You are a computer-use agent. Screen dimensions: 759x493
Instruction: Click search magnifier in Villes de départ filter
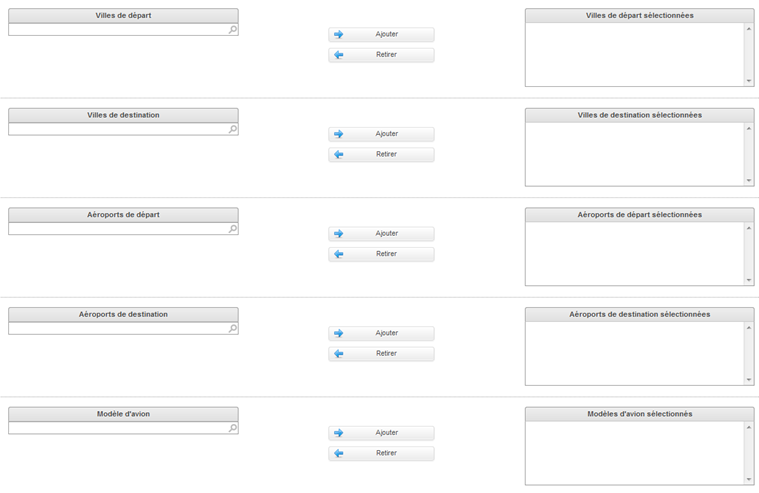233,30
